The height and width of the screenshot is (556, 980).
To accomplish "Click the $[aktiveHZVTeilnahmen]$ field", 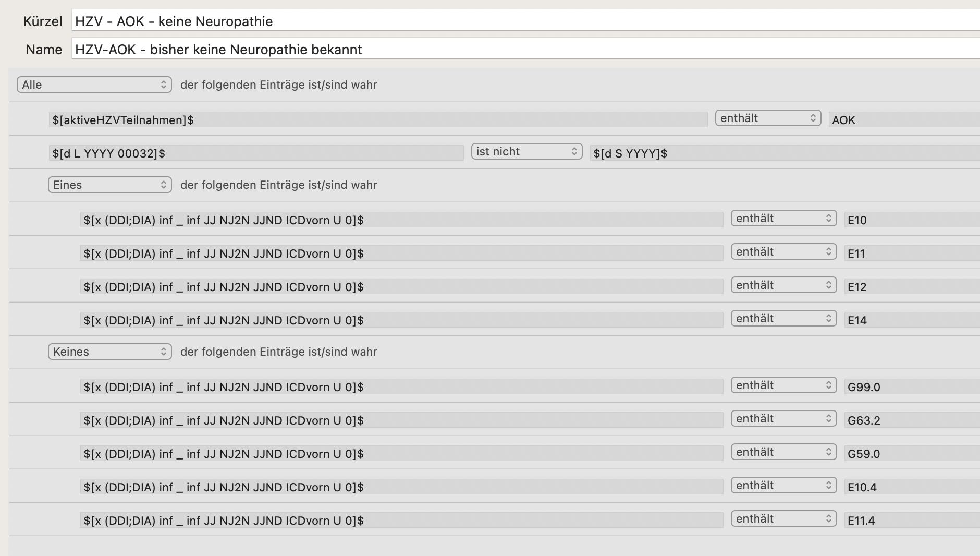I will [378, 119].
